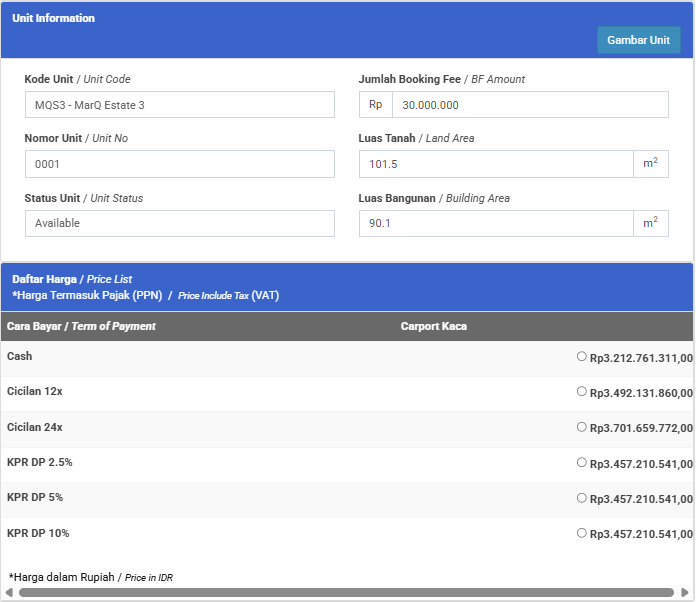Click the Luas Bangunan input field

pos(495,223)
